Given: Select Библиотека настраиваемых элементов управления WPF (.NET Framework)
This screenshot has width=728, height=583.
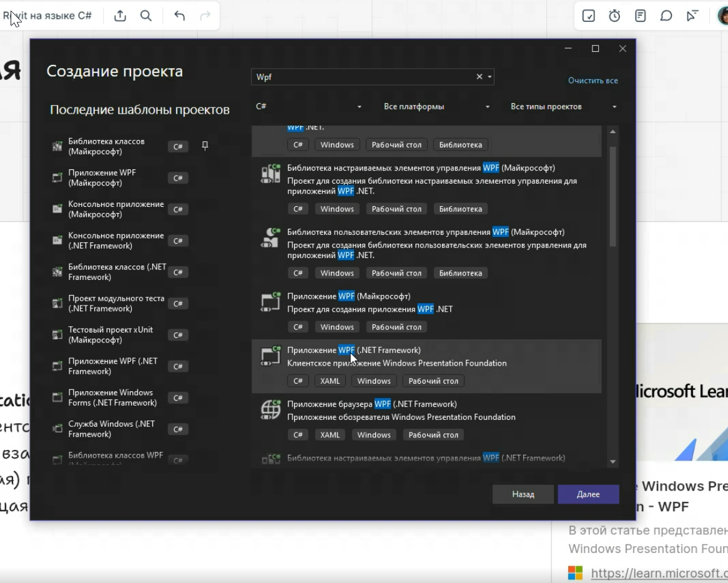Looking at the screenshot, I should tap(426, 457).
